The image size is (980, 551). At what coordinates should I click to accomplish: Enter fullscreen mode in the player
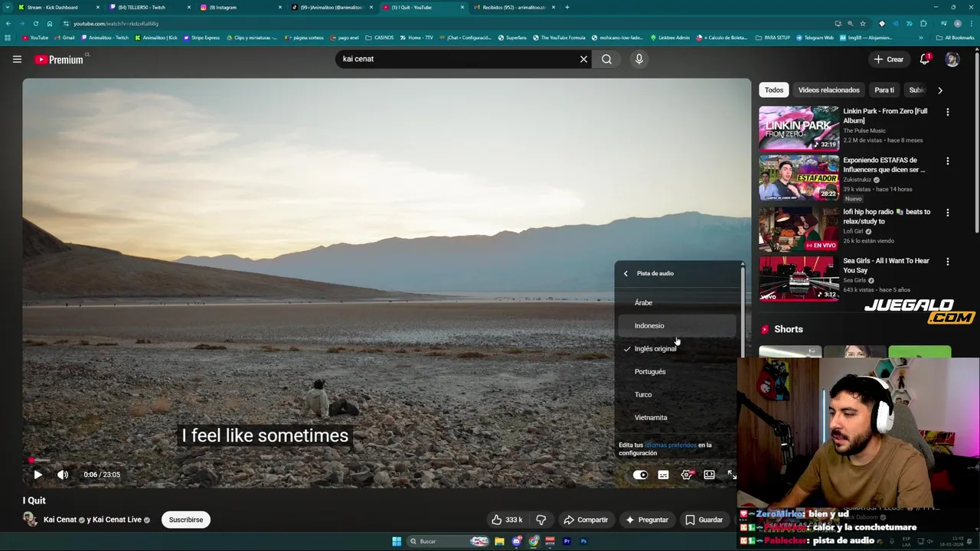tap(731, 475)
